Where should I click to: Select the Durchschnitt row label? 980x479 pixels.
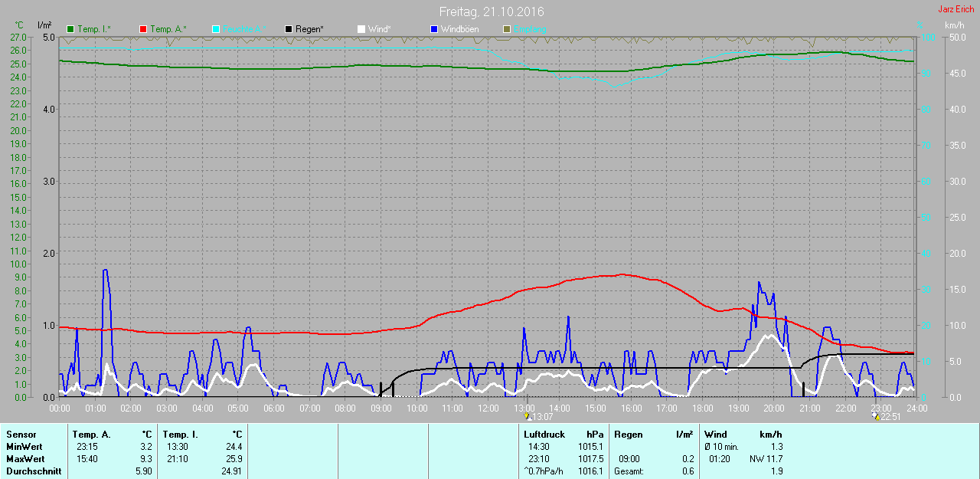pos(34,471)
